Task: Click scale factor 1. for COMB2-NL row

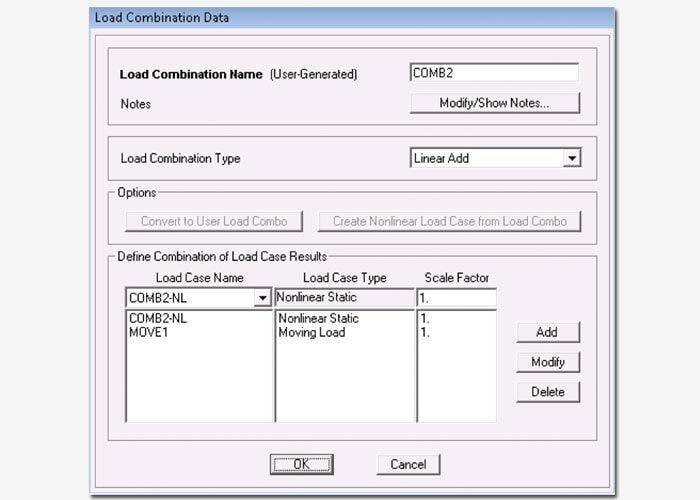Action: pyautogui.click(x=425, y=318)
